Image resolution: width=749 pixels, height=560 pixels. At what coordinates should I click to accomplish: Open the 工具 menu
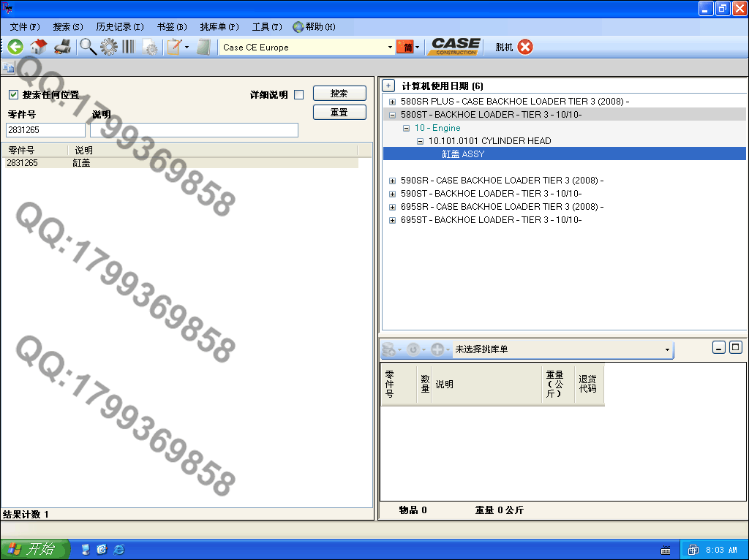pos(266,27)
